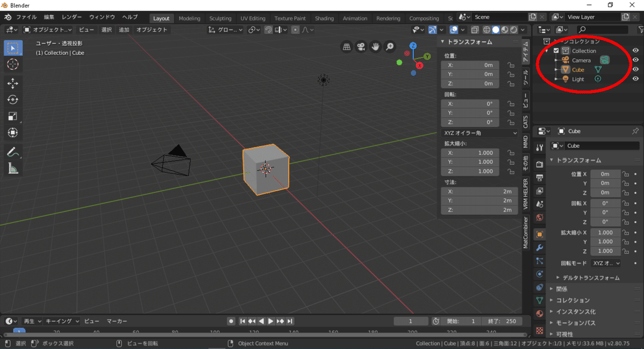
Task: Open Modifiers blue wrench properties tab
Action: coord(539,248)
